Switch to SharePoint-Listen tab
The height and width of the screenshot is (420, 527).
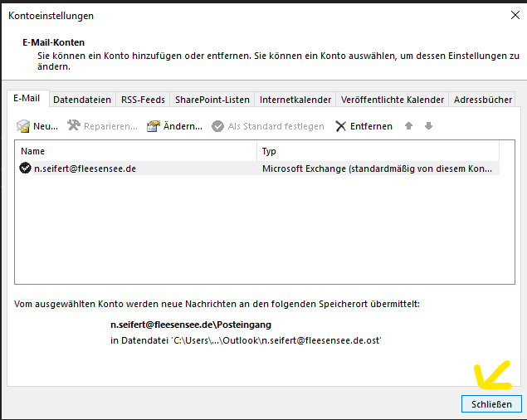(212, 100)
